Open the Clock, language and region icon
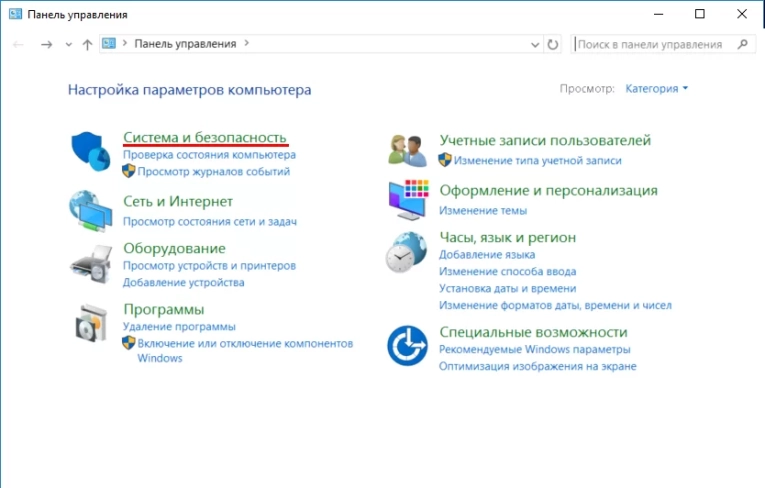Viewport: 765px width, 488px height. click(x=406, y=252)
